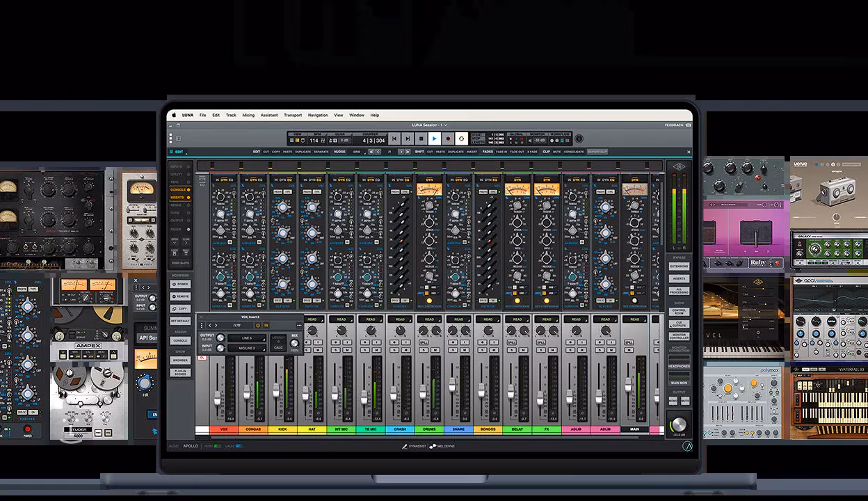Open the Mixing menu
868x501 pixels.
pyautogui.click(x=248, y=115)
